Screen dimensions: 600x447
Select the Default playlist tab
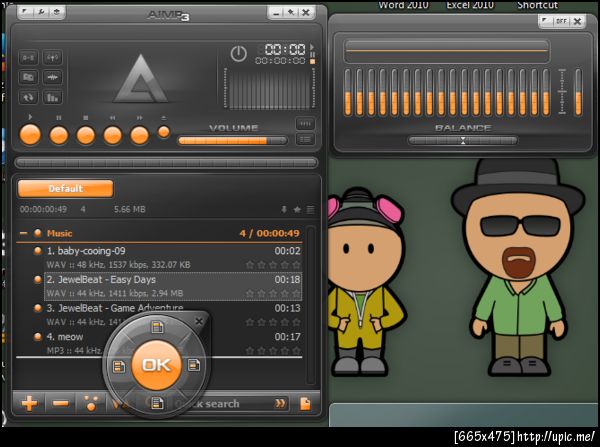pos(65,189)
